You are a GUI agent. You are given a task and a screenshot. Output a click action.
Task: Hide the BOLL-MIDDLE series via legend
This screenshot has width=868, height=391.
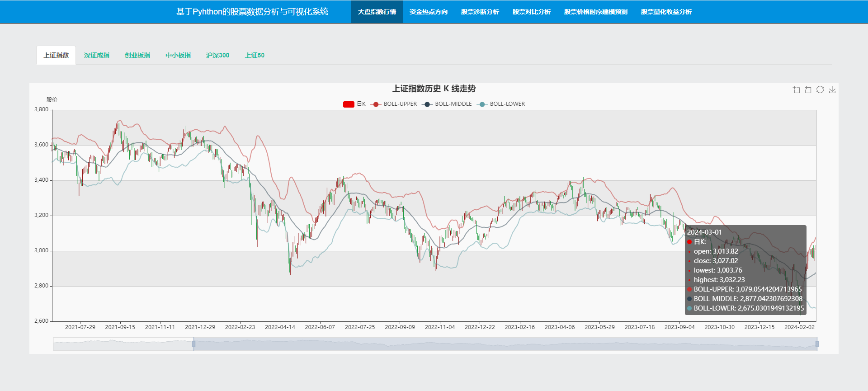(447, 104)
